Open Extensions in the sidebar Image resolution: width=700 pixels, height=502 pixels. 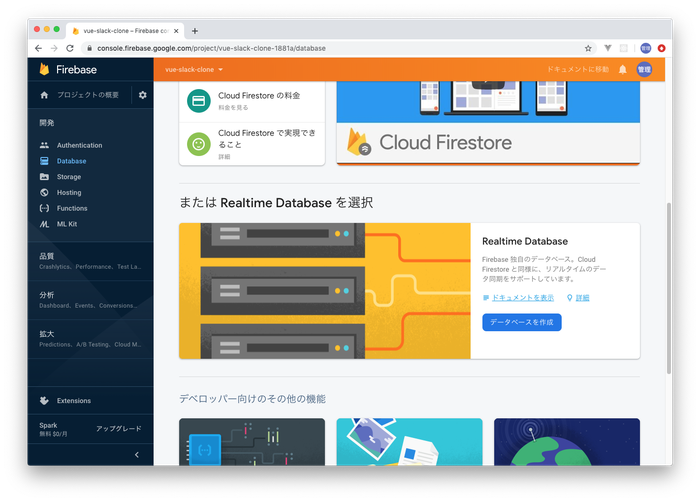[x=74, y=401]
